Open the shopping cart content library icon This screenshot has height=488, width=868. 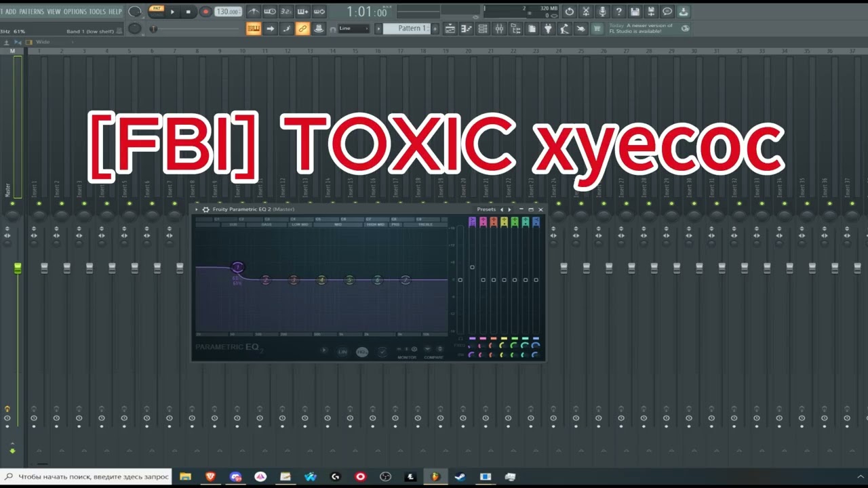coord(597,28)
